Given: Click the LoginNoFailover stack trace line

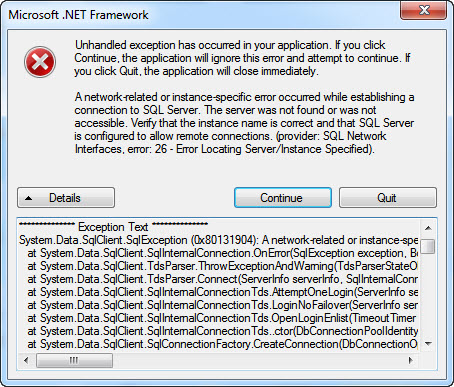Looking at the screenshot, I should [223, 305].
